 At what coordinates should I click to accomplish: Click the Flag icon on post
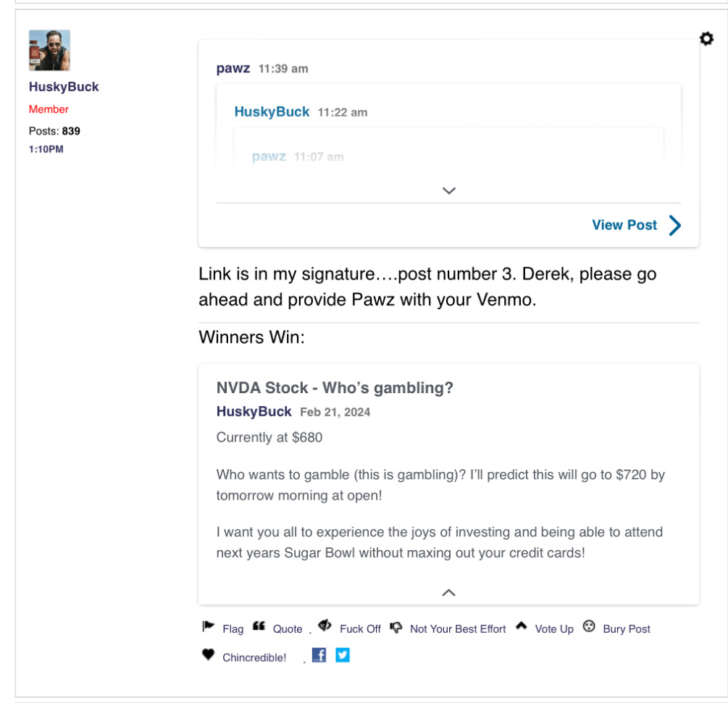(209, 627)
